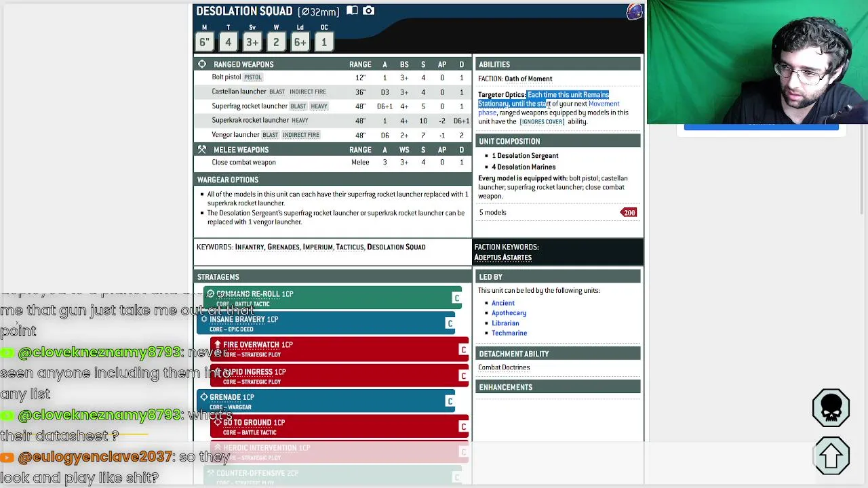Click the Wargear Options section header

(x=332, y=180)
